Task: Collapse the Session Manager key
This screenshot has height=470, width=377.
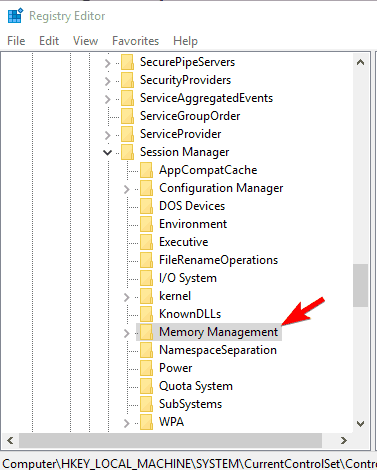Action: 107,152
